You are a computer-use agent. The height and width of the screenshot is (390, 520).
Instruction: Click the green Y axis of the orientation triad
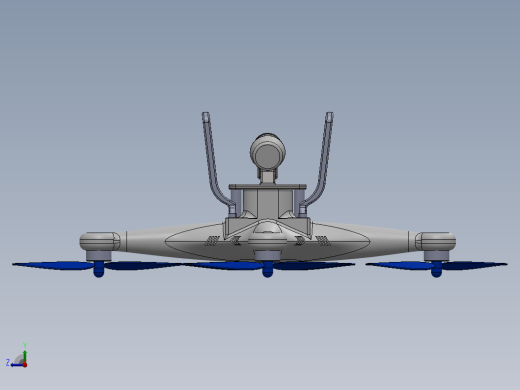(x=25, y=356)
